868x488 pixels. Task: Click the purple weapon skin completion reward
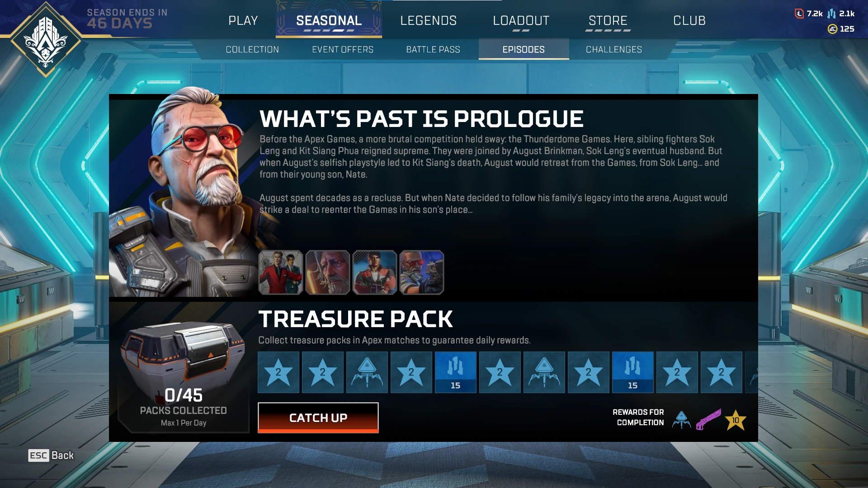coord(708,420)
